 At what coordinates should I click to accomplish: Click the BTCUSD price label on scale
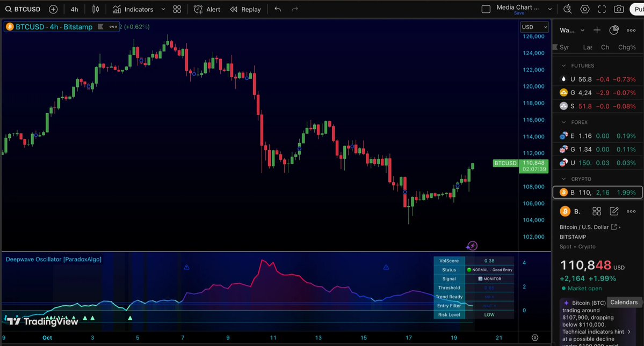pyautogui.click(x=505, y=163)
